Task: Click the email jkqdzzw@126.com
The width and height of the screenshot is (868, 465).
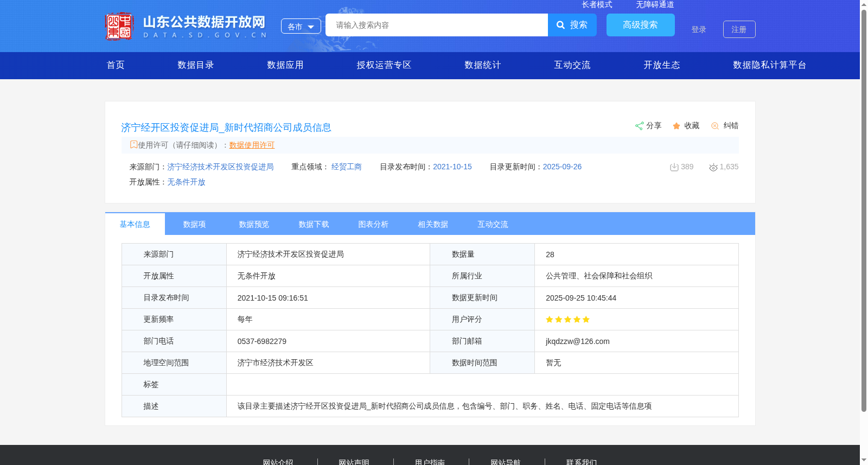Action: pyautogui.click(x=578, y=341)
